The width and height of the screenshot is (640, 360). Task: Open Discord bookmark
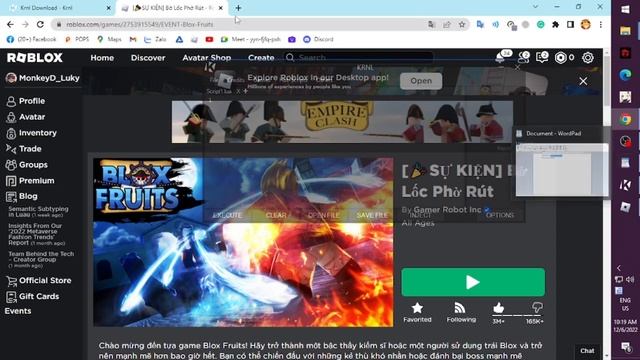(318, 39)
